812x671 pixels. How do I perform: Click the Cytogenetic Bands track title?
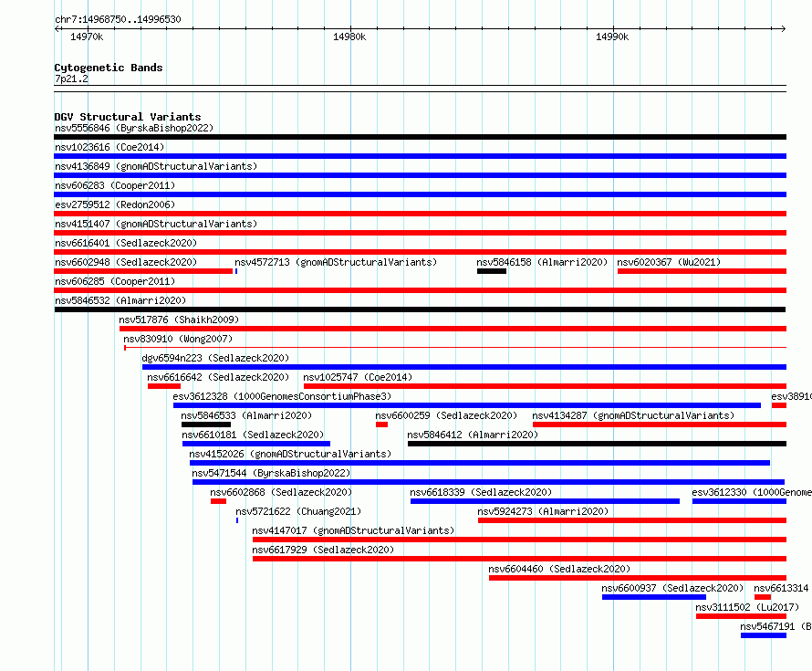[109, 68]
